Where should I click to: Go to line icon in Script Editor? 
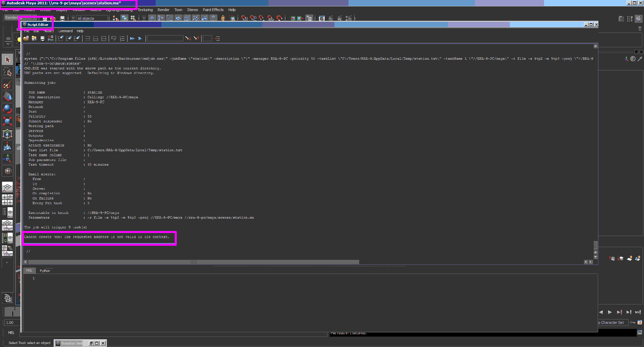coord(217,39)
